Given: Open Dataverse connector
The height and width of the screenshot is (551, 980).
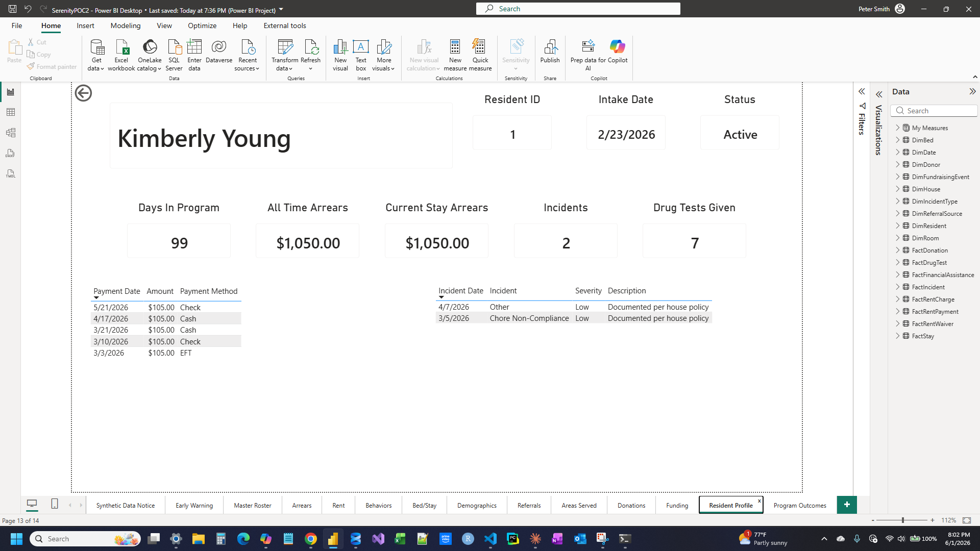Looking at the screenshot, I should click(219, 52).
